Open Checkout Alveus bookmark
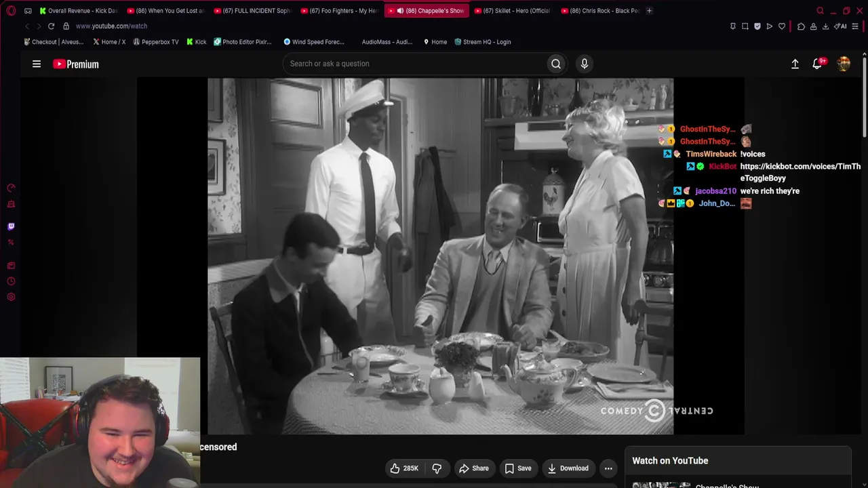Screen dimensions: 868x488 pyautogui.click(x=54, y=42)
